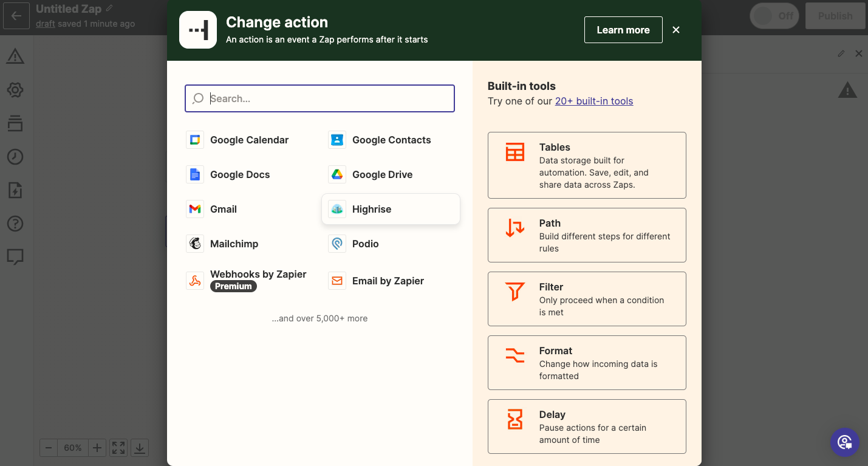
Task: Choose the Google Docs label text
Action: tap(240, 174)
